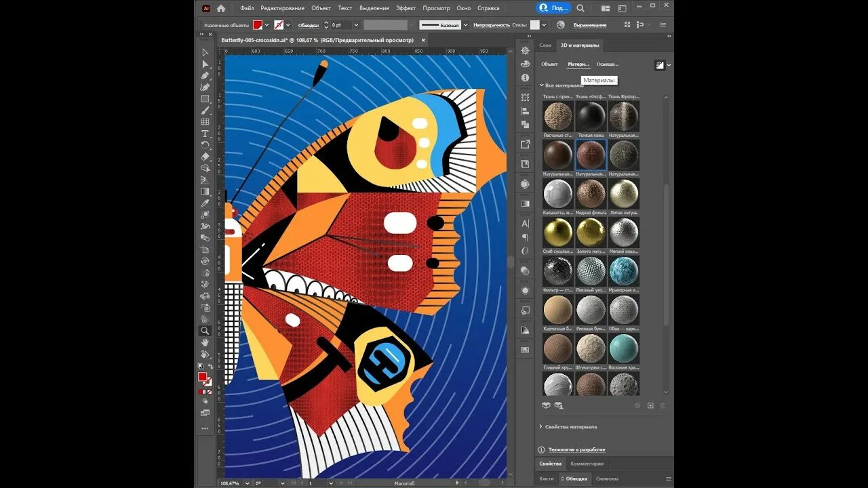Switch to the Объект tab in 3D panel

[549, 64]
